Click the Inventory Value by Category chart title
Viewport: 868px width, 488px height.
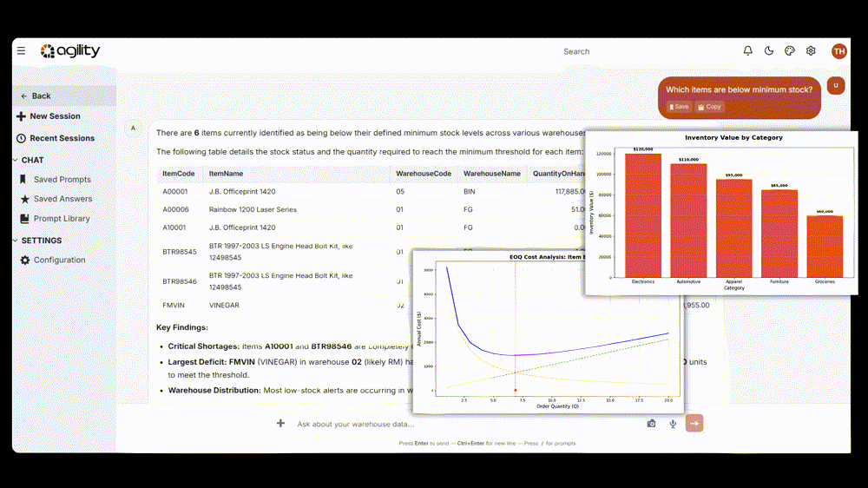pos(733,137)
